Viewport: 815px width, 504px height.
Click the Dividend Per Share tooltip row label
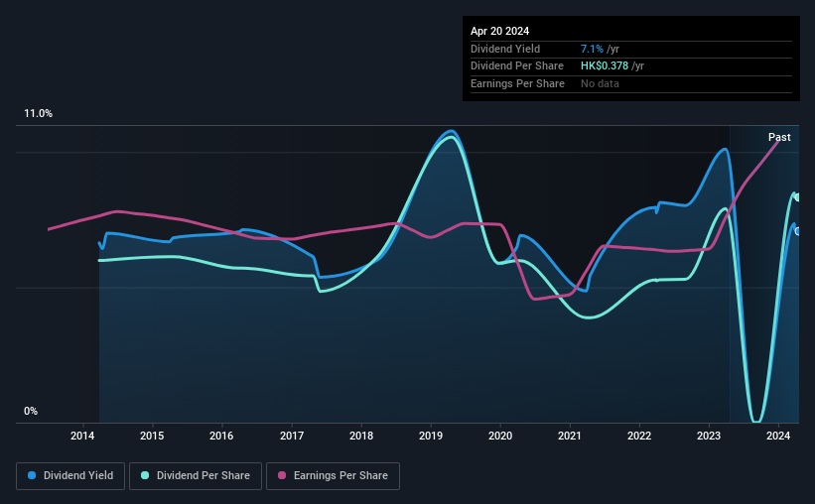pyautogui.click(x=516, y=66)
